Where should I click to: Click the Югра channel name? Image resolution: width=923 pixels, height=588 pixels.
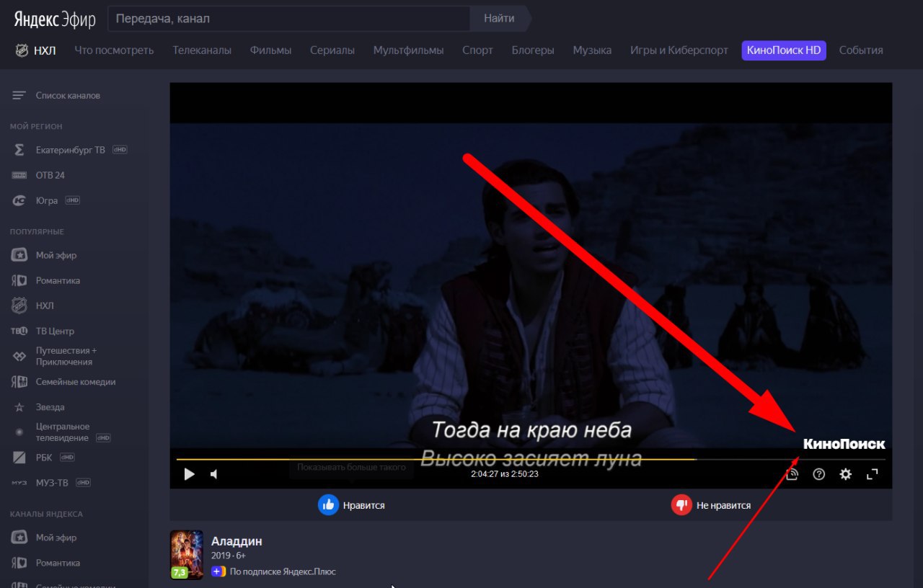(47, 200)
